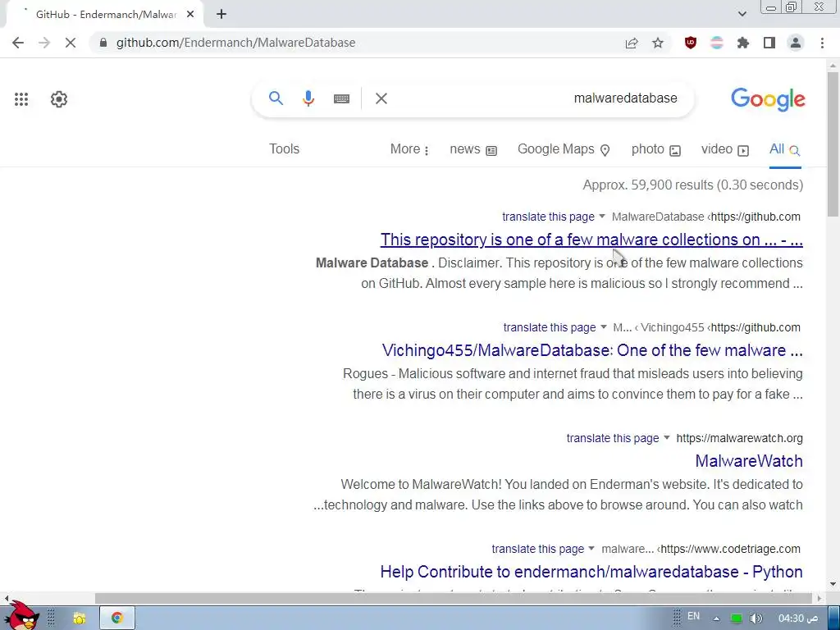This screenshot has width=840, height=630.
Task: Switch to the Google Maps tab
Action: pos(564,149)
